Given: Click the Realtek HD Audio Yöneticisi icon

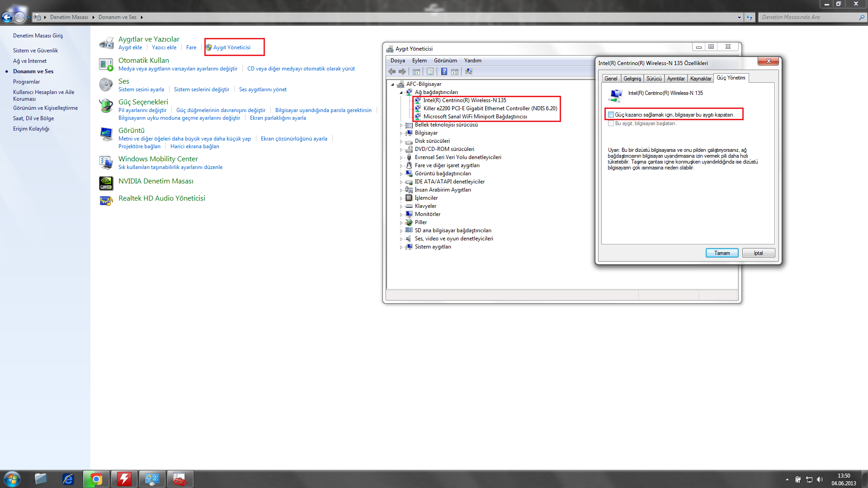Looking at the screenshot, I should (x=106, y=200).
